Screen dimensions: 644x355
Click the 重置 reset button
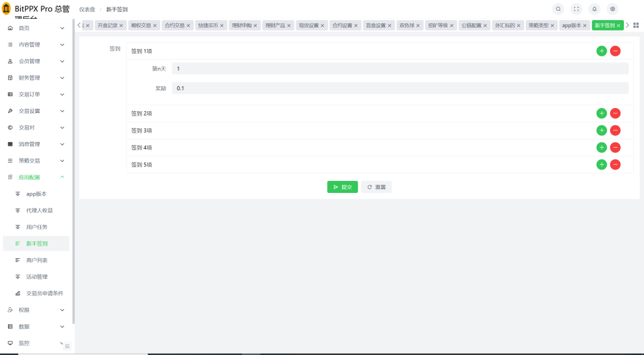coord(376,187)
